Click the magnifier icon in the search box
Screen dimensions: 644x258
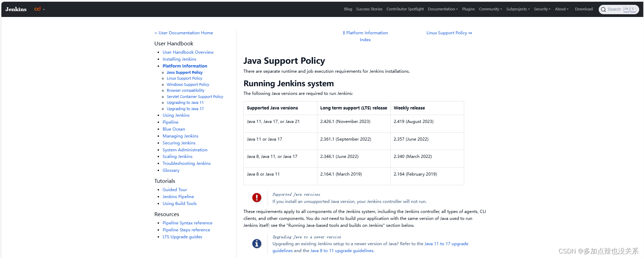point(604,9)
